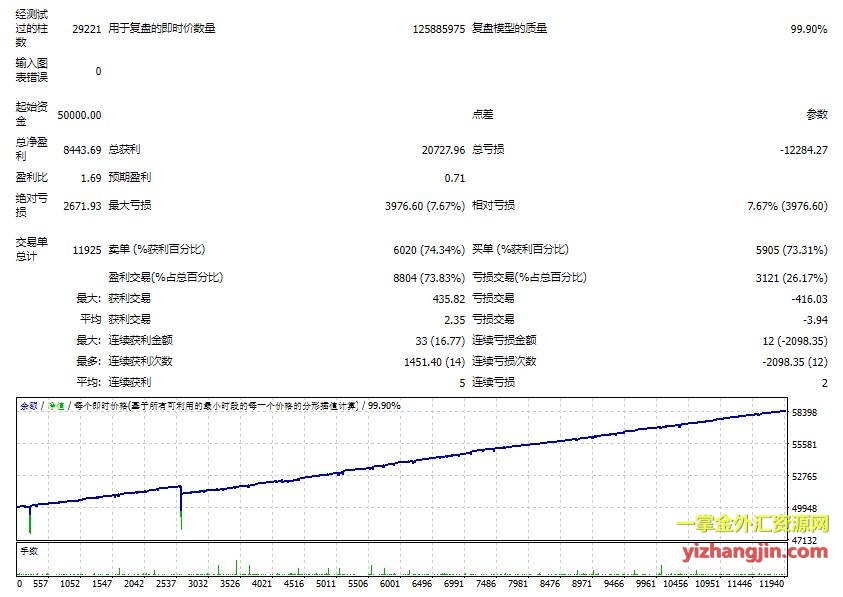Select modelling quality 99.90% in top row
843x597 pixels.
coord(809,29)
